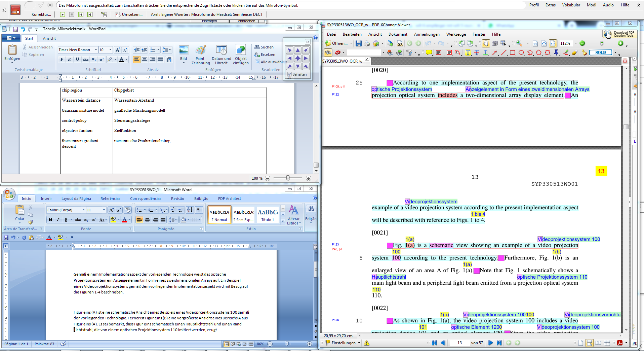644x351 pixels.
Task: Switch to the Referências ribbon tab
Action: click(110, 199)
